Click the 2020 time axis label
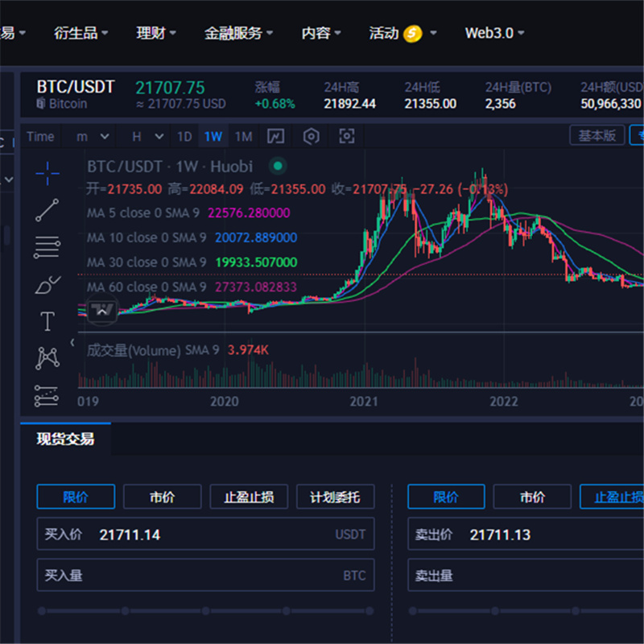The height and width of the screenshot is (644, 644). click(x=225, y=401)
